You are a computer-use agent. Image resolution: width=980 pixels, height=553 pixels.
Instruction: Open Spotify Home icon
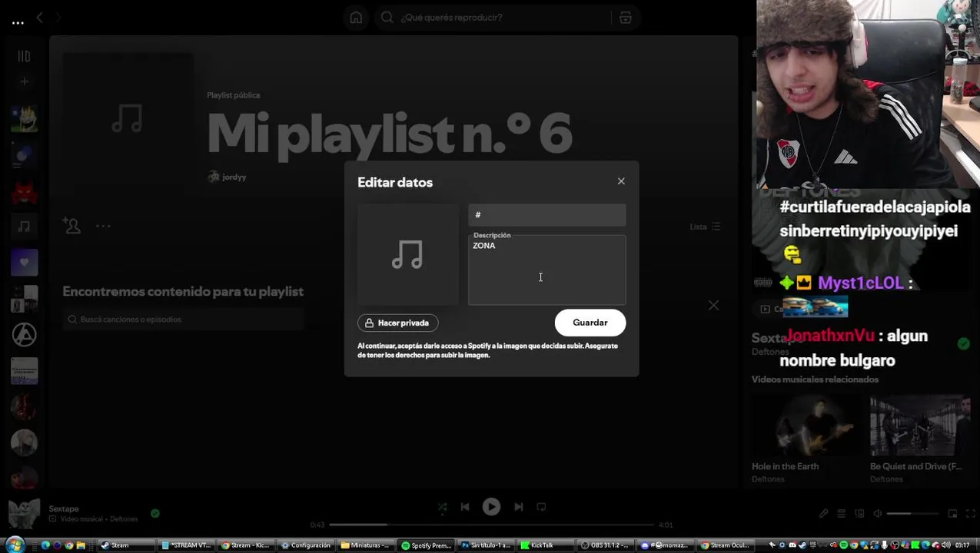(x=356, y=17)
